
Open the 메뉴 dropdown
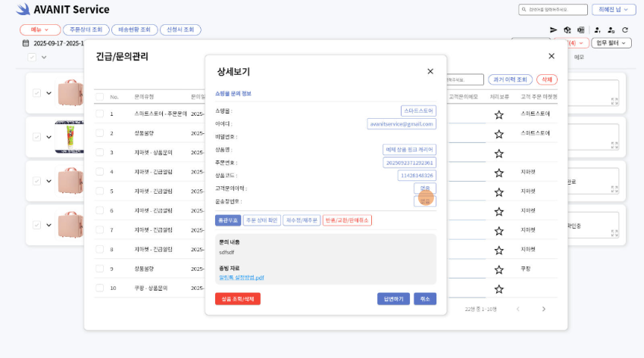39,30
